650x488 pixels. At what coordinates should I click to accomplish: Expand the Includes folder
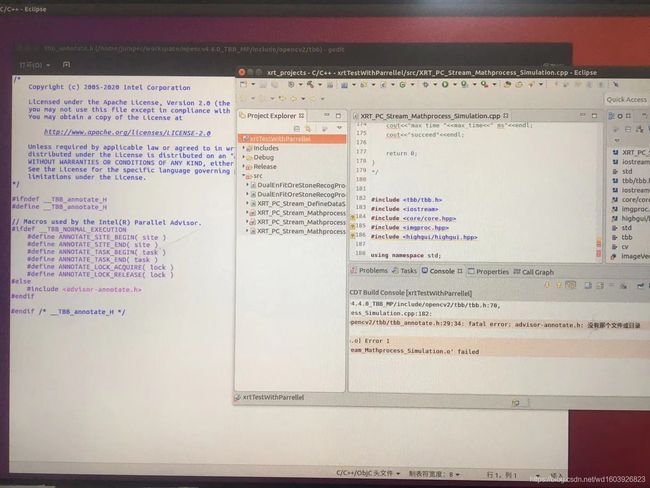point(244,148)
